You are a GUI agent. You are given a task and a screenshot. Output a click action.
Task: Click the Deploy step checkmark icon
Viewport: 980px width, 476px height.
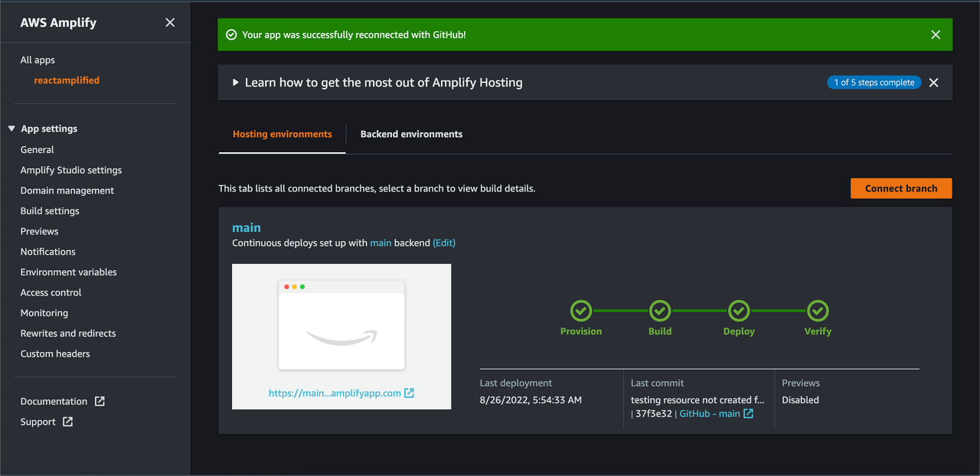pyautogui.click(x=739, y=311)
